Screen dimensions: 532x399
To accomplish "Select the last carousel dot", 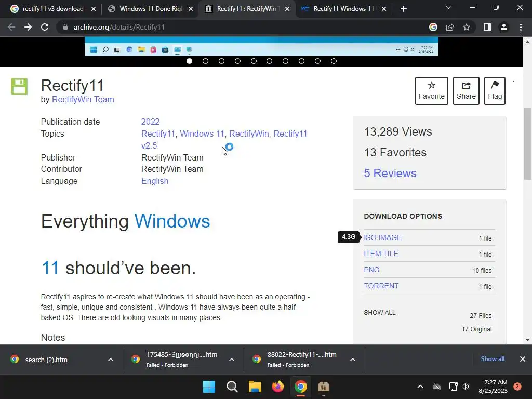I will point(334,61).
